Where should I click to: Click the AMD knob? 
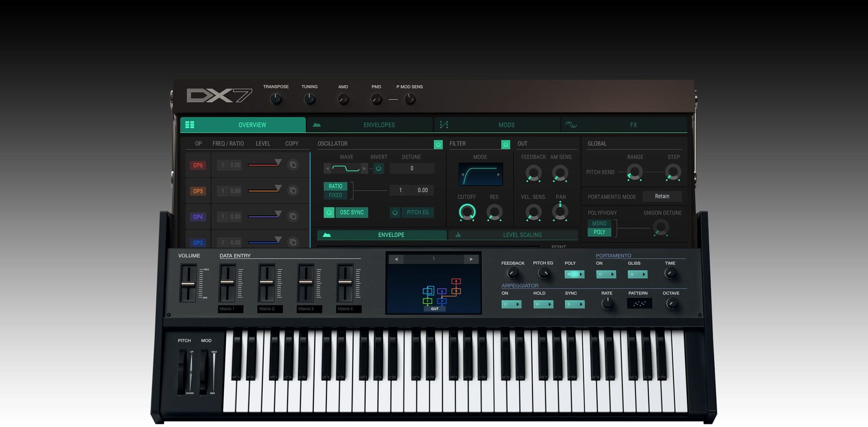[343, 99]
